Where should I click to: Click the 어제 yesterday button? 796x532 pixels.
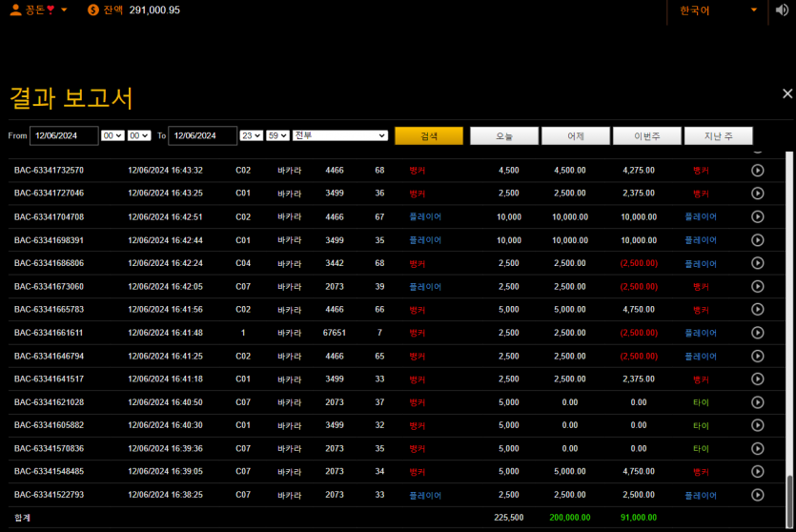[576, 136]
